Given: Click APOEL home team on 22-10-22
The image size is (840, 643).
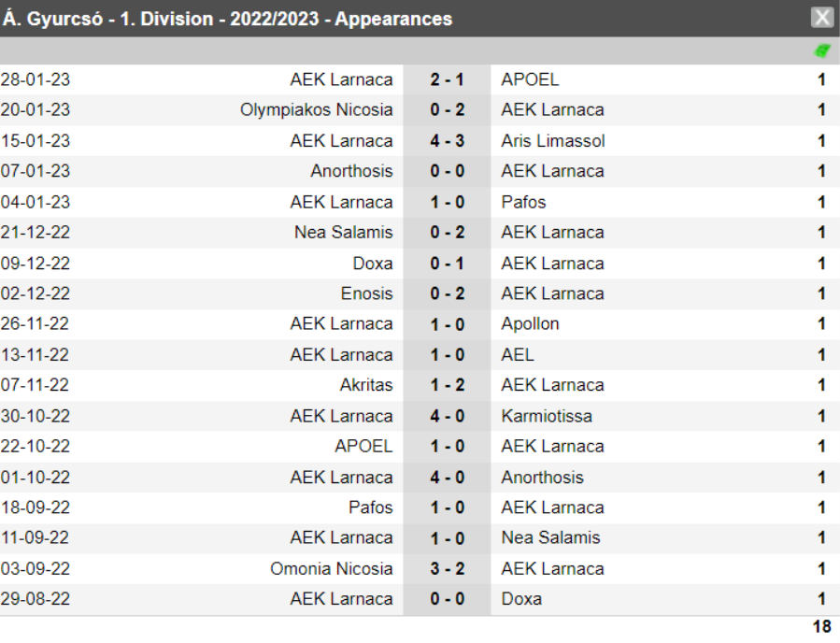Looking at the screenshot, I should (x=363, y=447).
